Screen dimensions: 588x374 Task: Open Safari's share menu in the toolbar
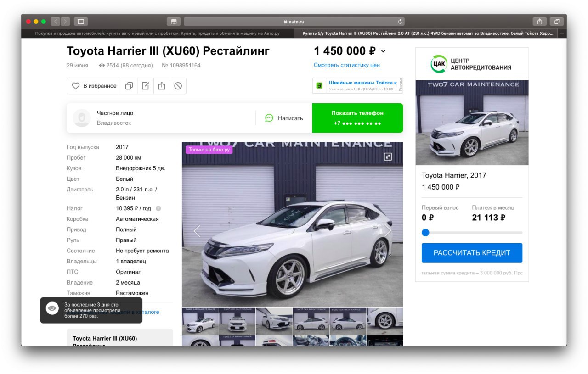point(539,21)
